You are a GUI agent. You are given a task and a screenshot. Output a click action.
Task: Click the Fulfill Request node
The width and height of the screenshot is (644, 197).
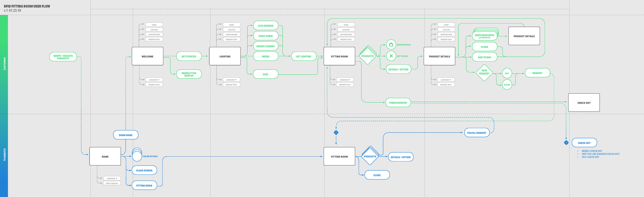477,133
